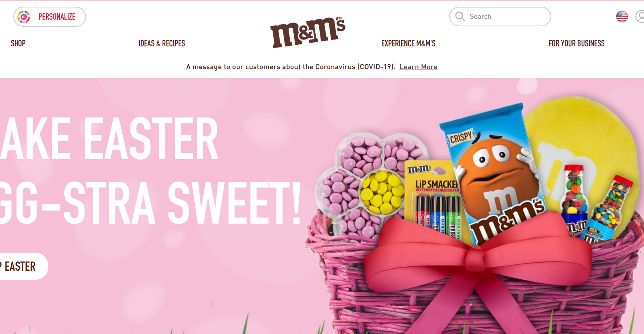The image size is (644, 334).
Task: Open the US flag country selector
Action: (622, 17)
